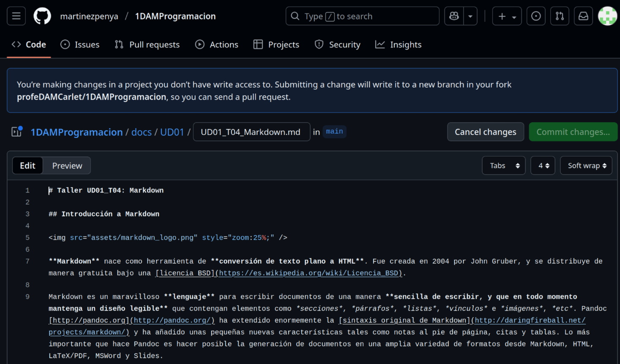This screenshot has width=620, height=364.
Task: Switch to Preview mode
Action: pos(67,166)
